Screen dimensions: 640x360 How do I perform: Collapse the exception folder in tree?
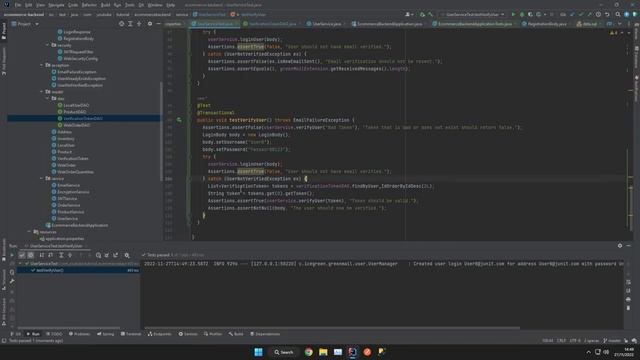click(x=42, y=65)
